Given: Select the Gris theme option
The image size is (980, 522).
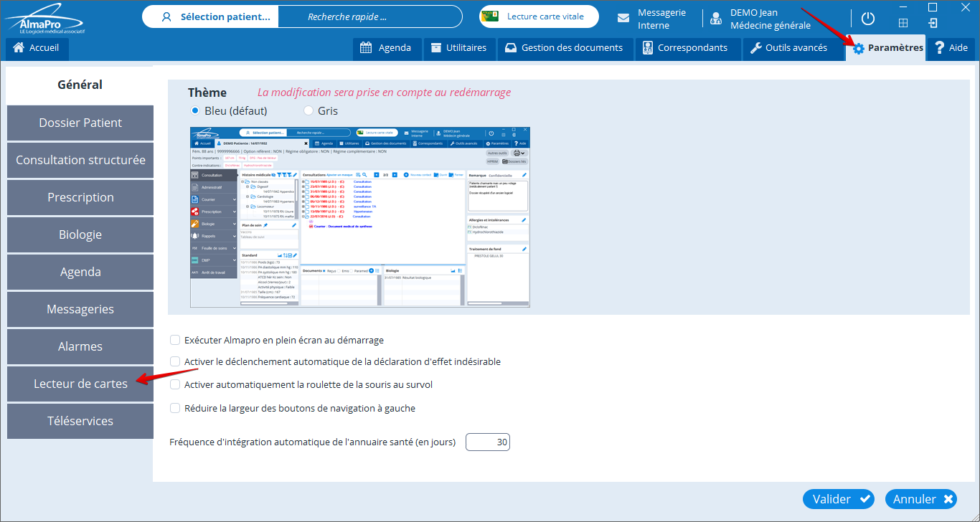Looking at the screenshot, I should coord(308,111).
